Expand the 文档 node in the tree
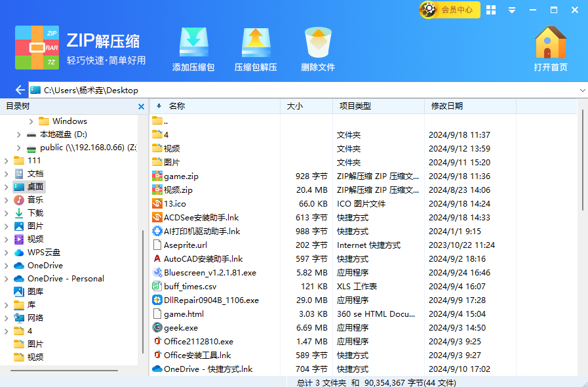Screen dimensions: 588x387 (x=6, y=174)
